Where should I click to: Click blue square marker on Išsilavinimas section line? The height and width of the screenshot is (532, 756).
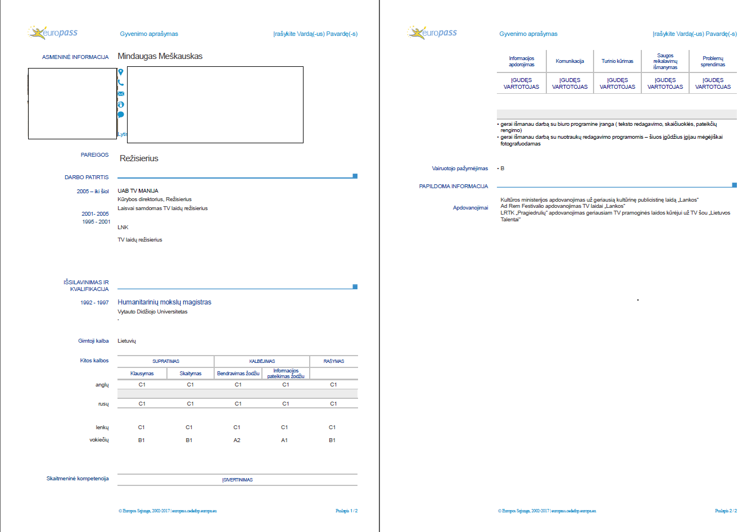[x=355, y=287]
